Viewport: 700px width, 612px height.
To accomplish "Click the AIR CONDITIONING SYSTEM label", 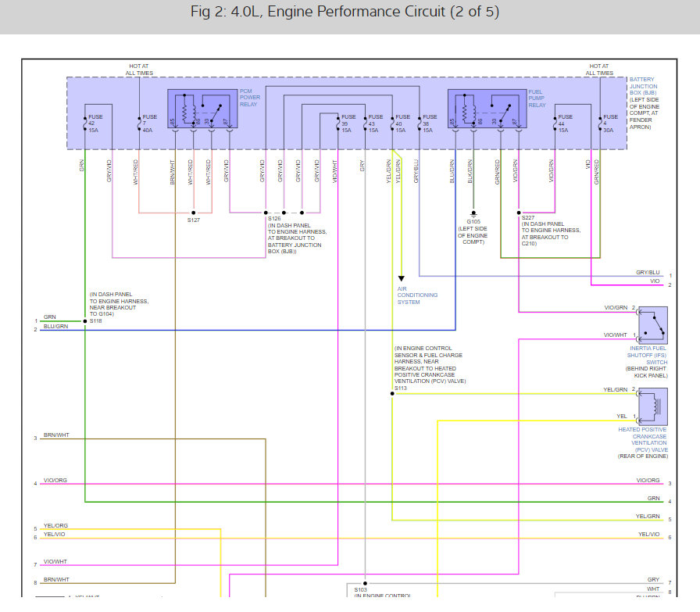I will tap(417, 295).
